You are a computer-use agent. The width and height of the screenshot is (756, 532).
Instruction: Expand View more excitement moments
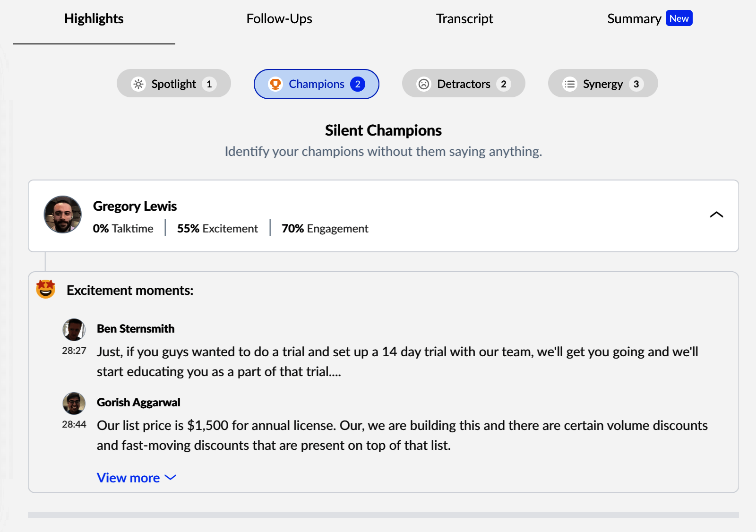(136, 478)
